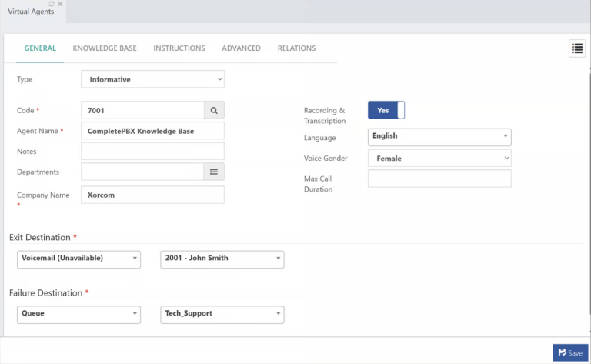Switch to the Instructions tab
The height and width of the screenshot is (364, 591).
179,48
